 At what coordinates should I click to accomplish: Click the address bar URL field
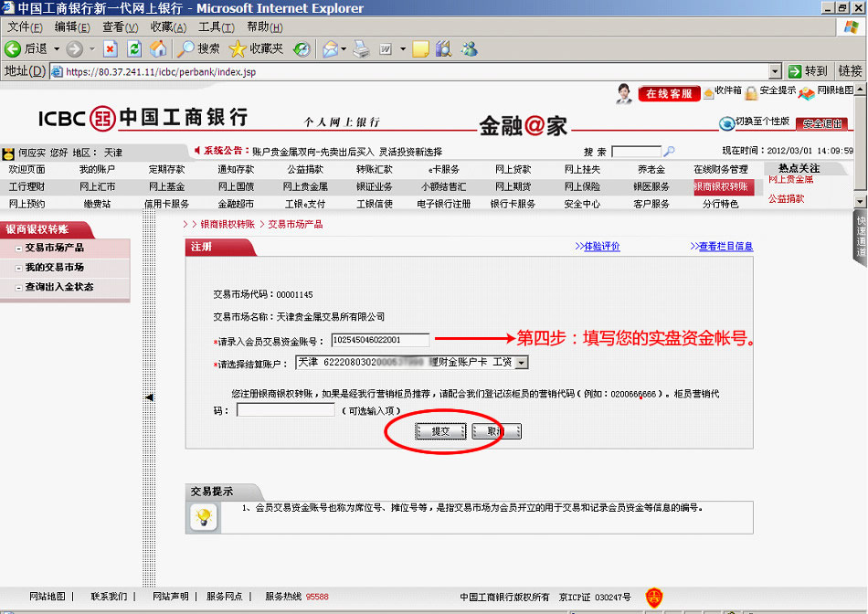click(409, 71)
